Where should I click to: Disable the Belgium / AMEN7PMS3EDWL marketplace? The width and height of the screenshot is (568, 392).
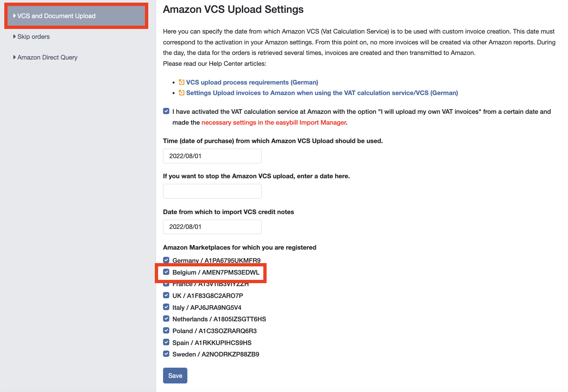pyautogui.click(x=166, y=272)
